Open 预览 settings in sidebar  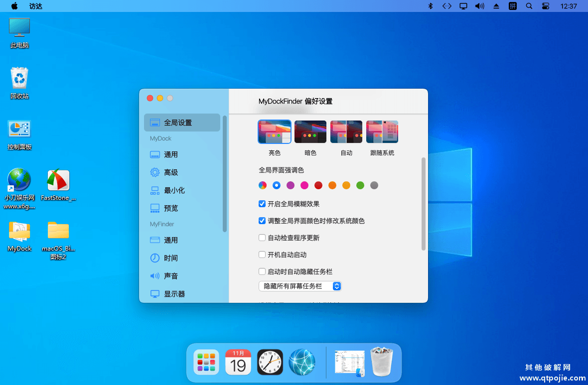coord(182,208)
